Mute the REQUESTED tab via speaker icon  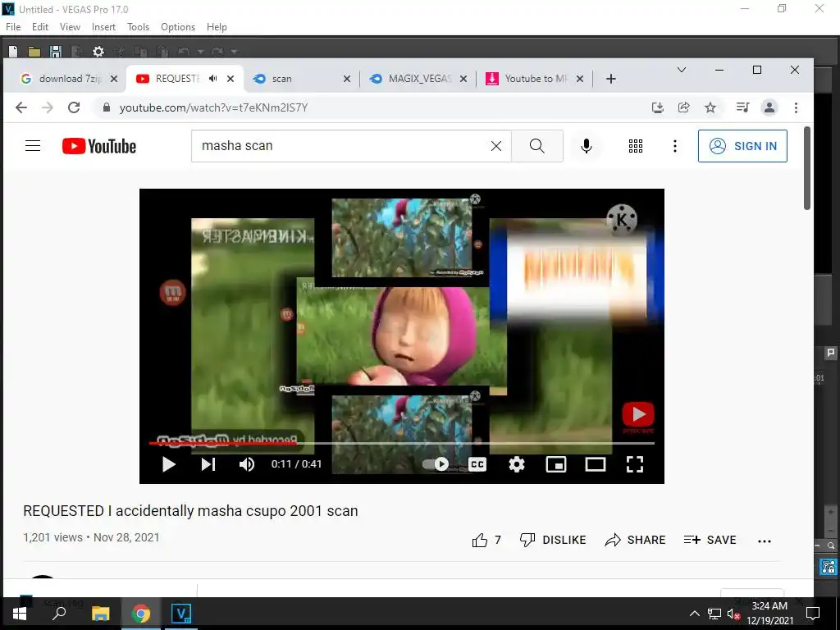[x=212, y=79]
